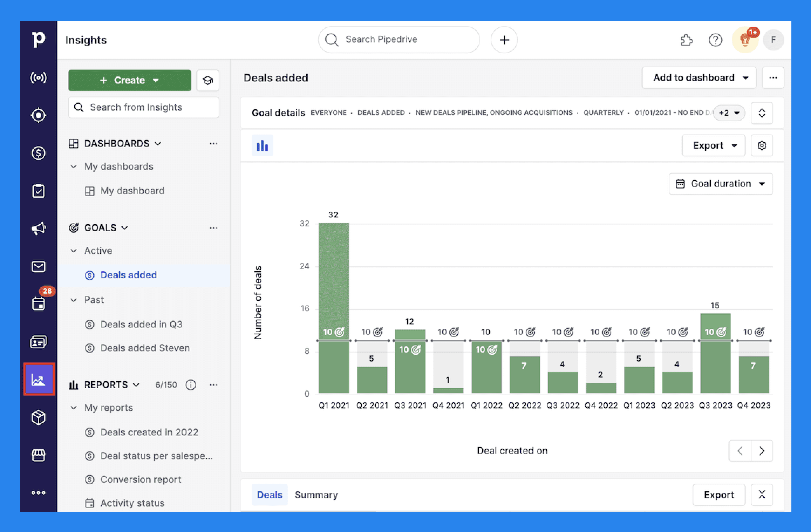This screenshot has width=811, height=532.
Task: Go to next chart page arrow
Action: coord(762,451)
